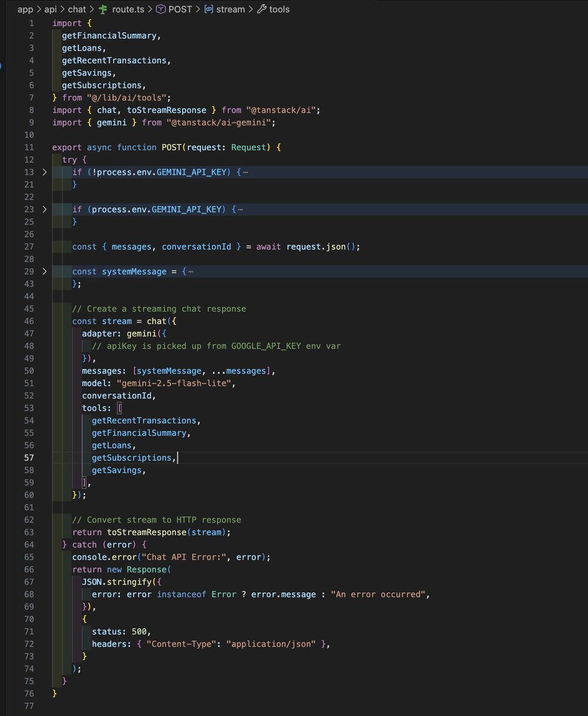The image size is (588, 716).
Task: Click getLoans in the tools array
Action: 112,446
